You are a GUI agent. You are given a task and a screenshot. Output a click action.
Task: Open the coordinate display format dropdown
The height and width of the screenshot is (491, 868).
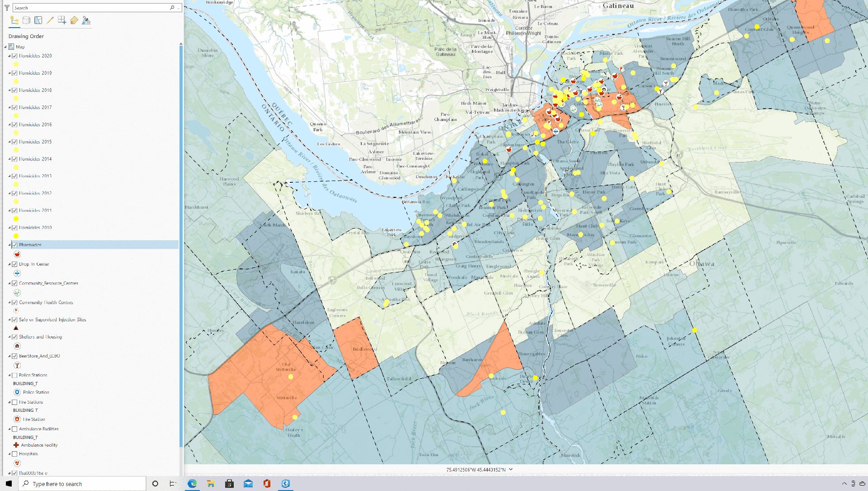(511, 470)
